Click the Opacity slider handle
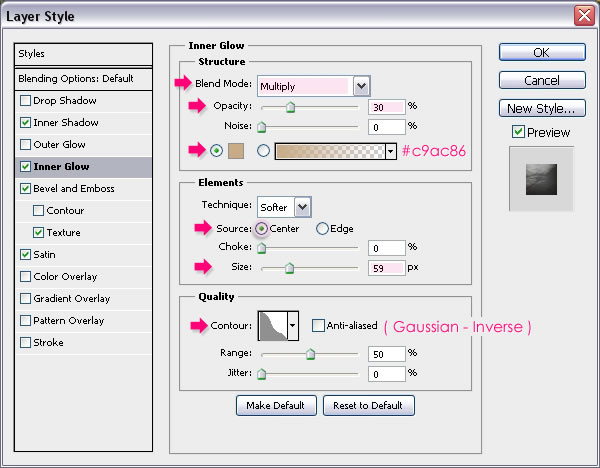Viewport: 600px width, 468px height. 290,107
